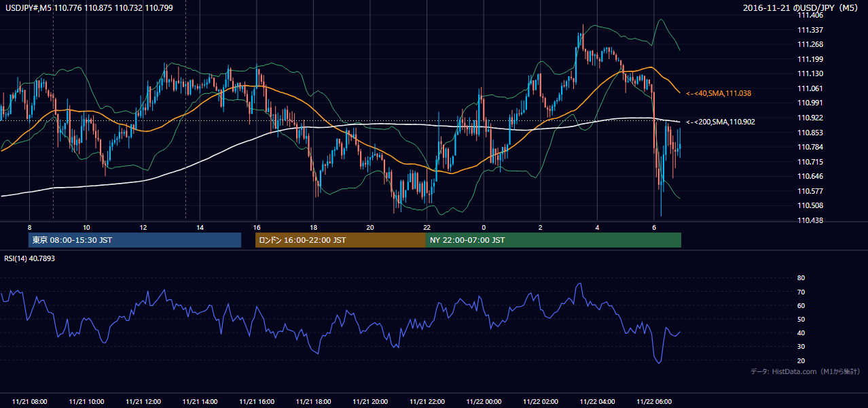This screenshot has width=868, height=408.
Task: Click price level 110.646 on the axis
Action: [x=810, y=176]
